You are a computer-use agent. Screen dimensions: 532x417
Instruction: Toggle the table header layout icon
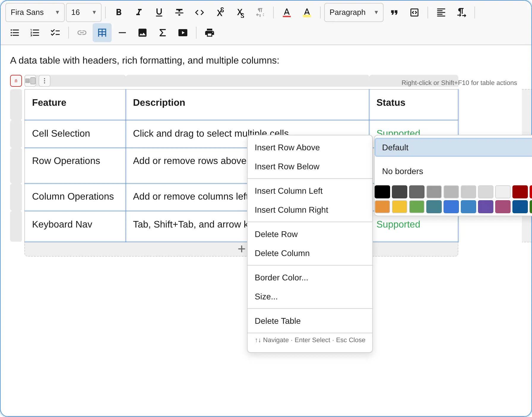click(x=30, y=81)
